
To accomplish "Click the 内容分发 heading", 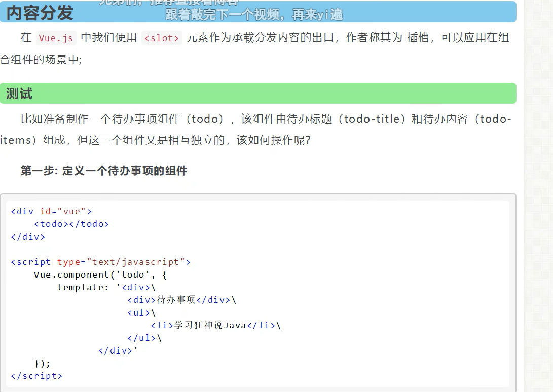I will (40, 13).
